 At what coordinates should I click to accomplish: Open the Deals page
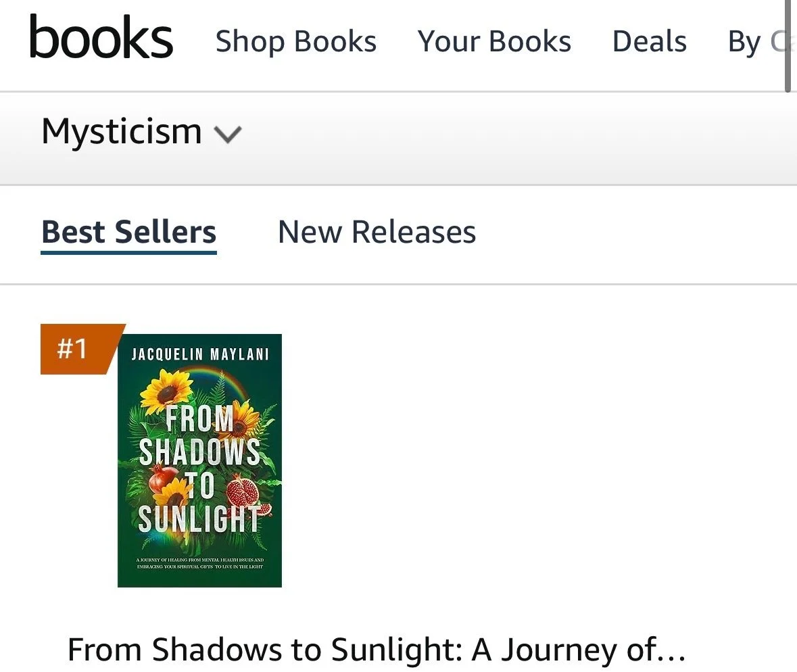[650, 42]
